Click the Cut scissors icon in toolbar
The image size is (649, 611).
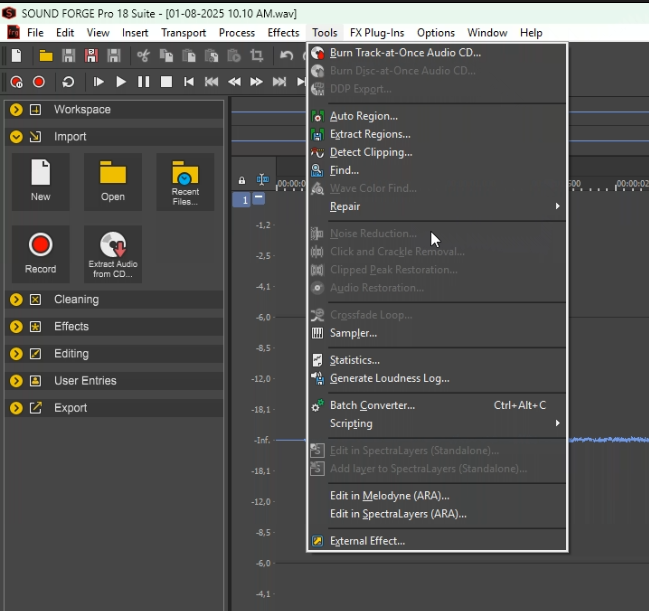tap(143, 56)
